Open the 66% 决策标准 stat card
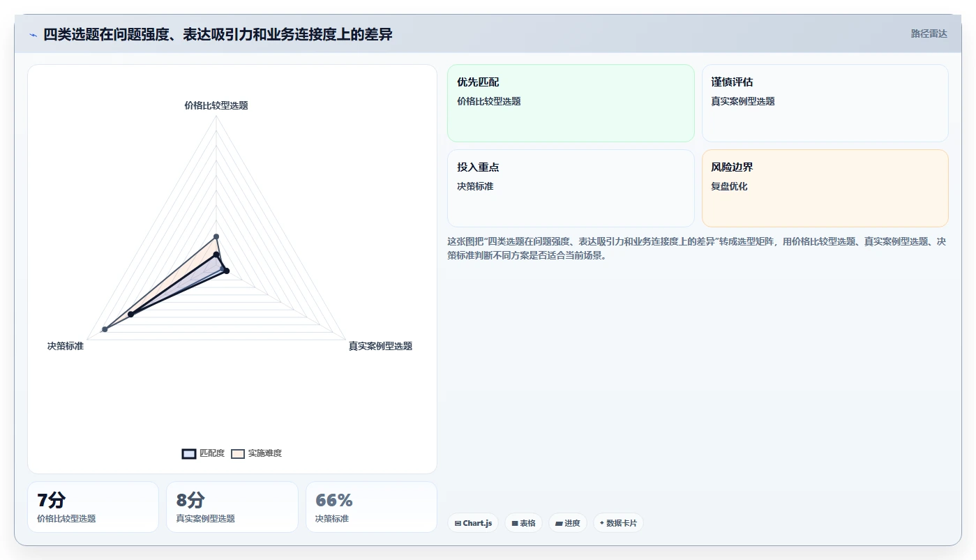The width and height of the screenshot is (976, 560). tap(371, 507)
